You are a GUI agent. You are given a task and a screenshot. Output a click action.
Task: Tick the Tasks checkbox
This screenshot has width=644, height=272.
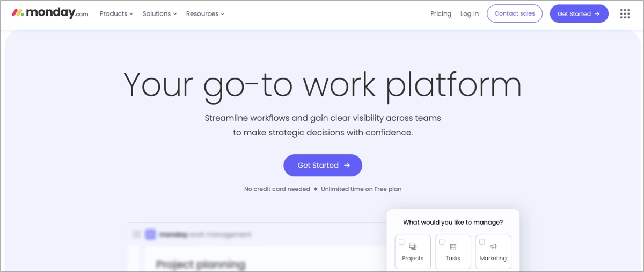coord(442,242)
